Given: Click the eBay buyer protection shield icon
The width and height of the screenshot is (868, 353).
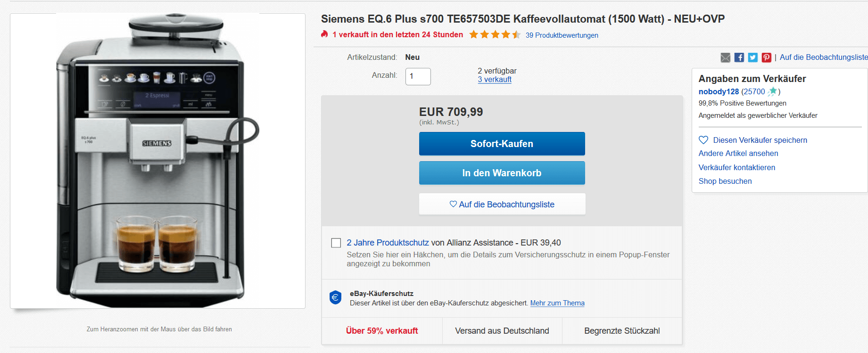Looking at the screenshot, I should (335, 297).
